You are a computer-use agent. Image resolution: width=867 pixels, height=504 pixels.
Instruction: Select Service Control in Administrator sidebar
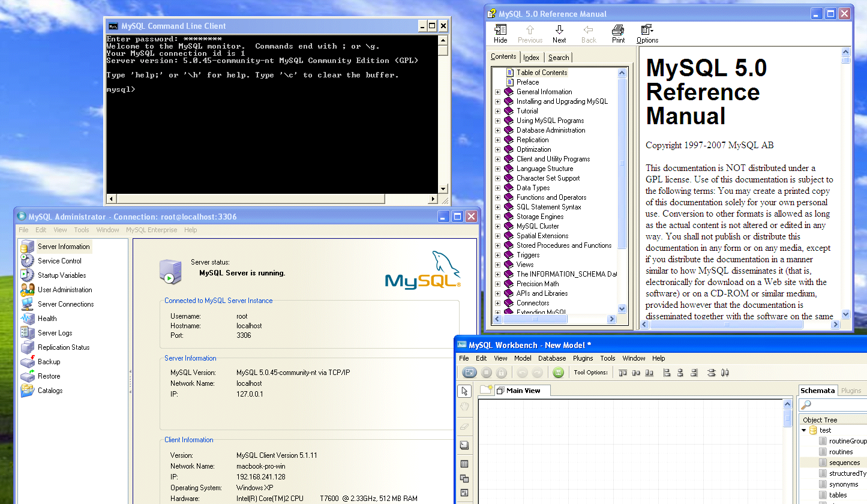click(x=59, y=261)
